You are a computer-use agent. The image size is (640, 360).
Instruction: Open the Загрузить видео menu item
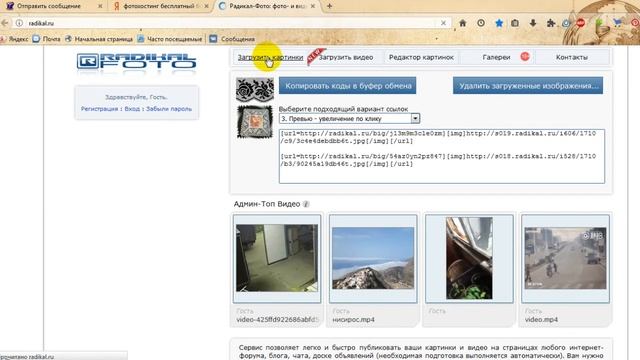tap(346, 58)
